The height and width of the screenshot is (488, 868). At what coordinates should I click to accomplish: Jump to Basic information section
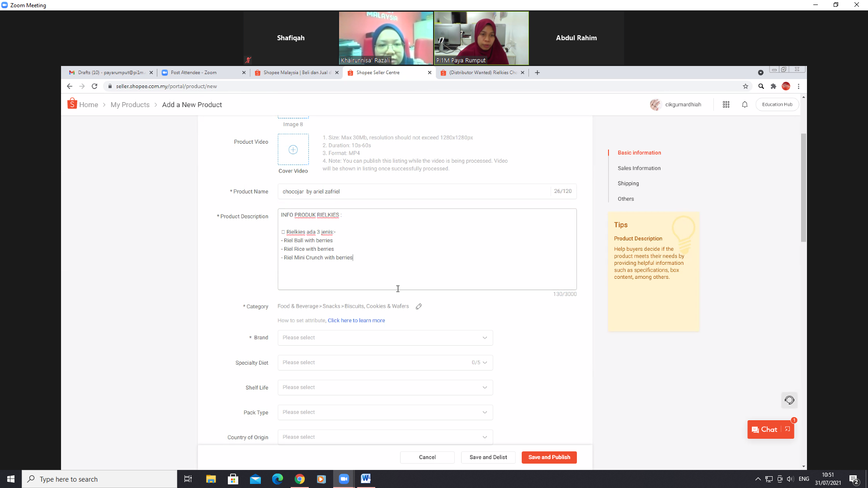[639, 153]
